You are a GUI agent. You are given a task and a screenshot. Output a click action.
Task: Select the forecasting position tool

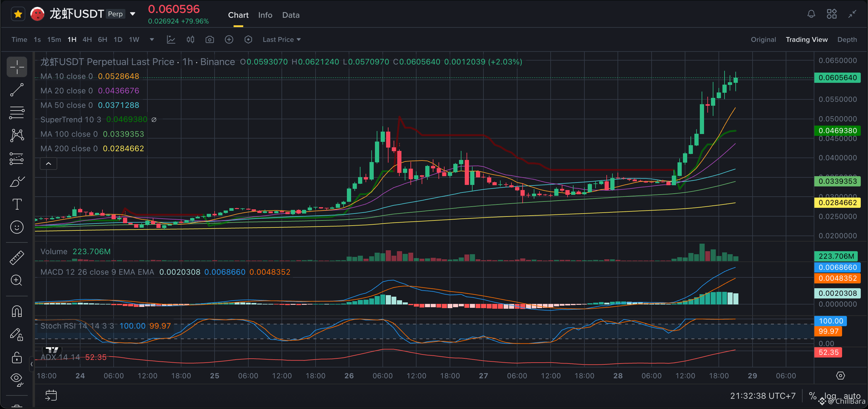(x=17, y=158)
